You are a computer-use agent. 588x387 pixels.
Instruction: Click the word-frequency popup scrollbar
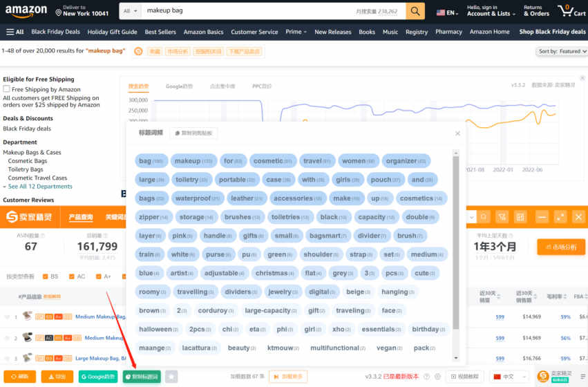tap(456, 243)
